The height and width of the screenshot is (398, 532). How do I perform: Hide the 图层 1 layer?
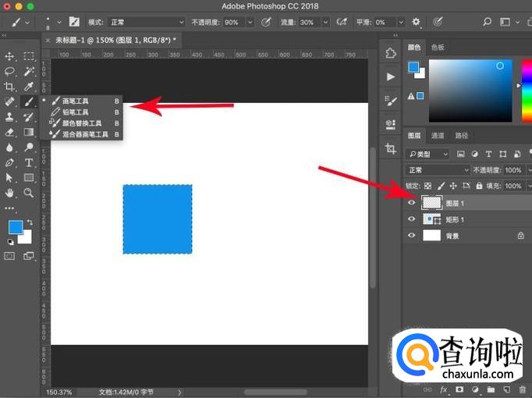click(x=412, y=203)
